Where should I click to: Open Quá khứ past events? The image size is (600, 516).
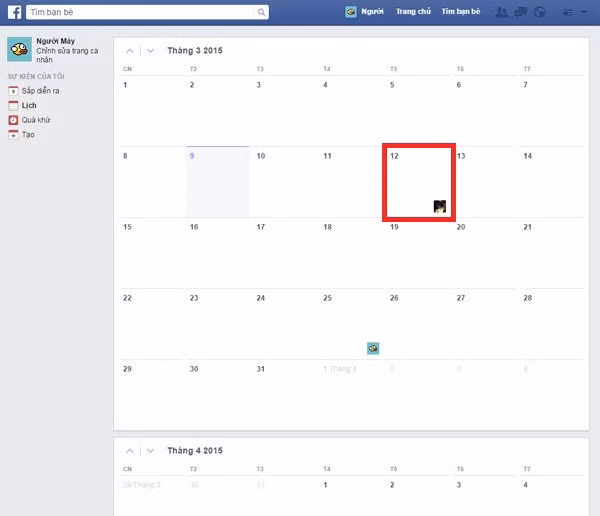(36, 120)
